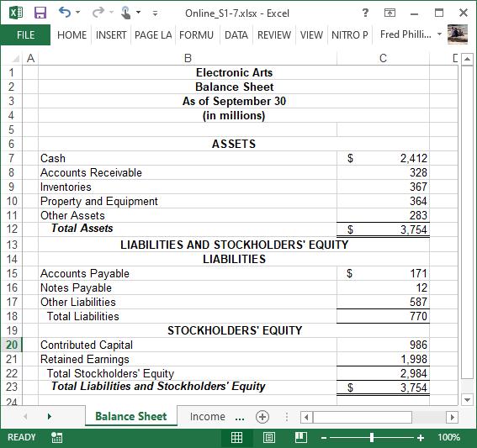Click the Select All corner triangle
This screenshot has width=477, height=448.
click(x=15, y=58)
